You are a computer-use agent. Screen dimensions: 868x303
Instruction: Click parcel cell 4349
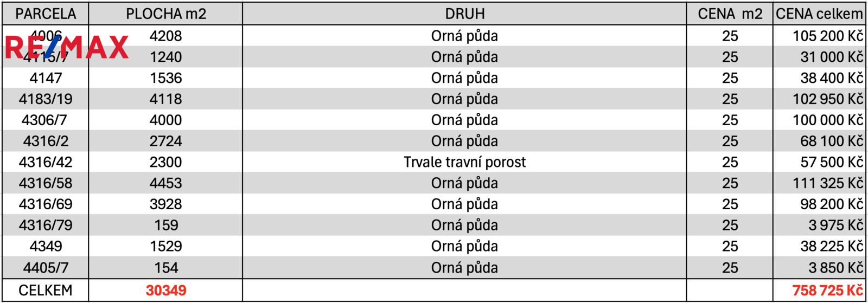click(46, 247)
